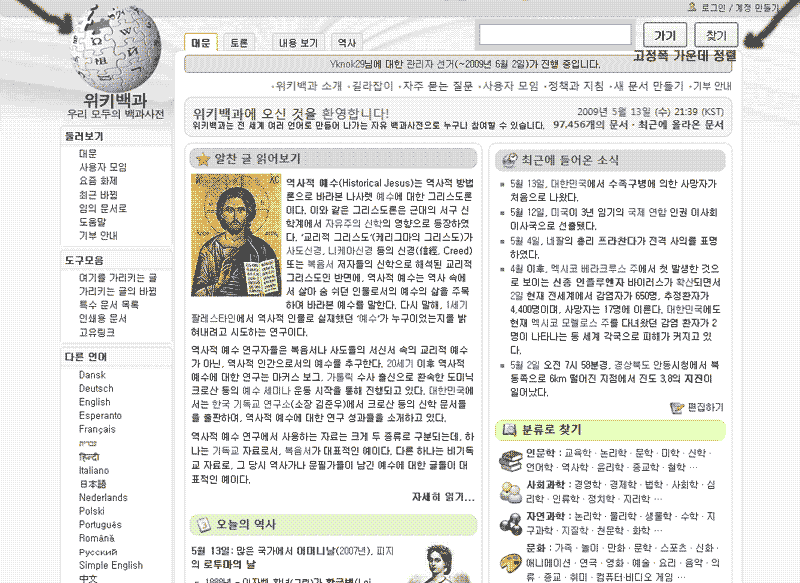Open the 길라잡이 link

tap(373, 86)
